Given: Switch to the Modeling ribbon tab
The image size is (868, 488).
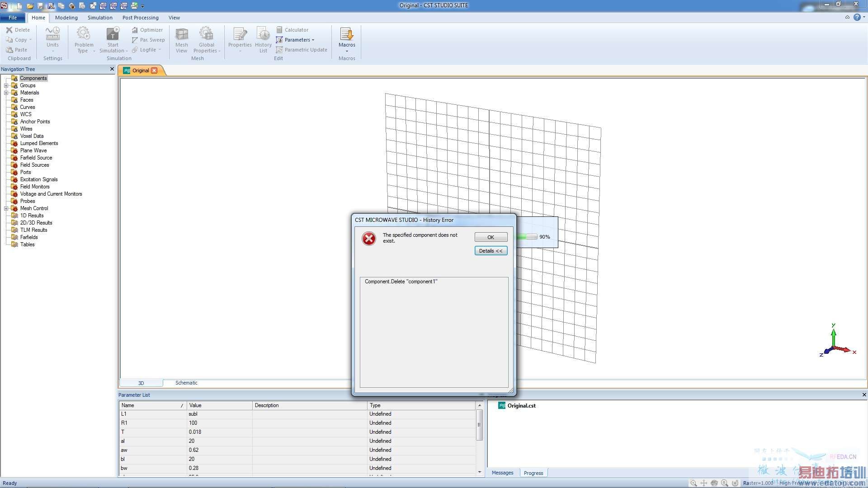Looking at the screenshot, I should coord(66,18).
